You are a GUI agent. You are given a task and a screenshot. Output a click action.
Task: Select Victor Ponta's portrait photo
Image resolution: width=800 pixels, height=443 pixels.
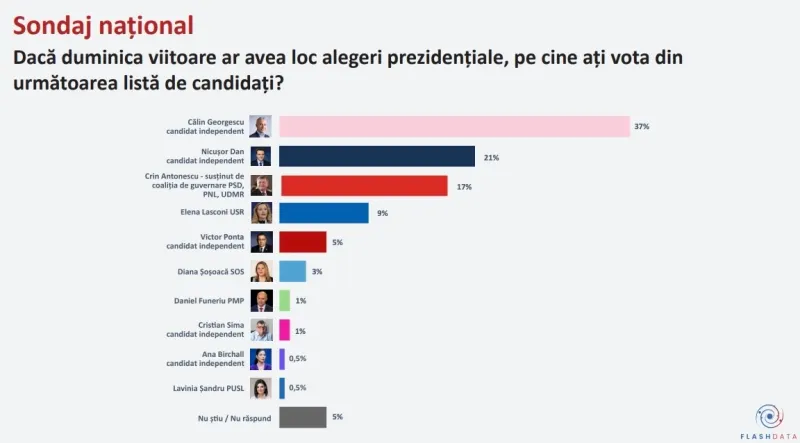pyautogui.click(x=261, y=242)
